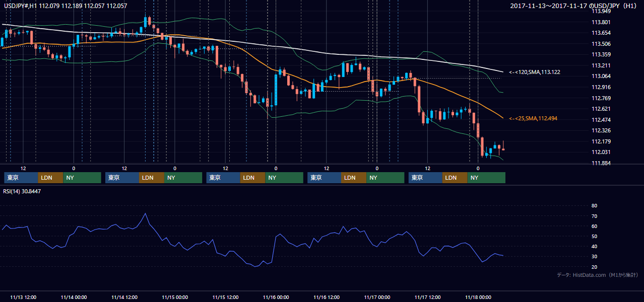644x302 pixels.
Task: Select the 11/16 00:00 time axis label
Action: pos(276,297)
